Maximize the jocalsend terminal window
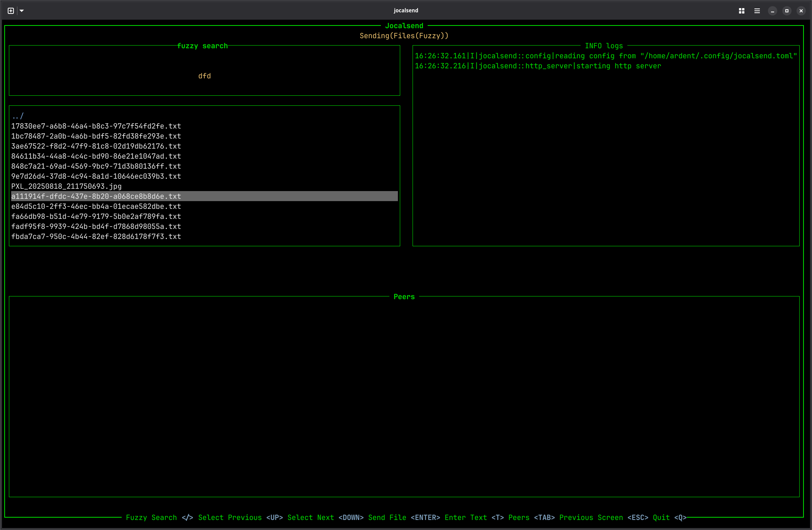This screenshot has width=812, height=530. (787, 11)
